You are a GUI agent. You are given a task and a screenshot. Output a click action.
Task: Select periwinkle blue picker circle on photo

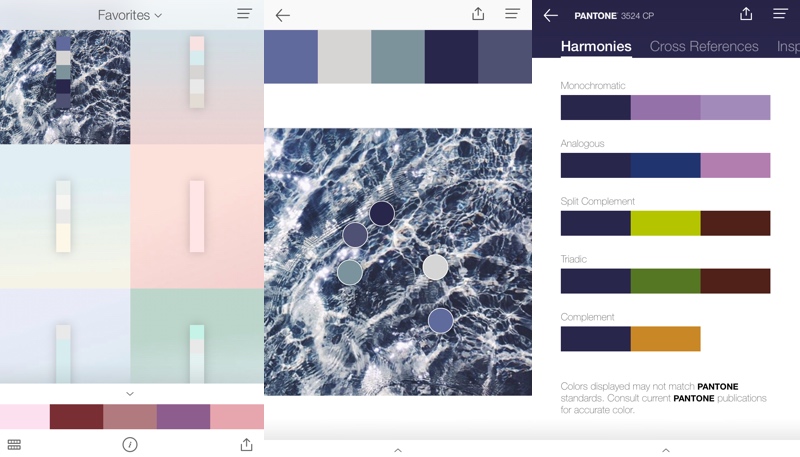[x=440, y=320]
